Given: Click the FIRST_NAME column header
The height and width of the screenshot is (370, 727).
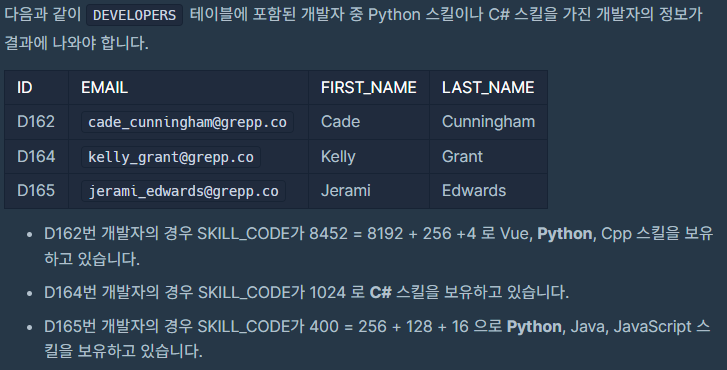Looking at the screenshot, I should (x=369, y=87).
